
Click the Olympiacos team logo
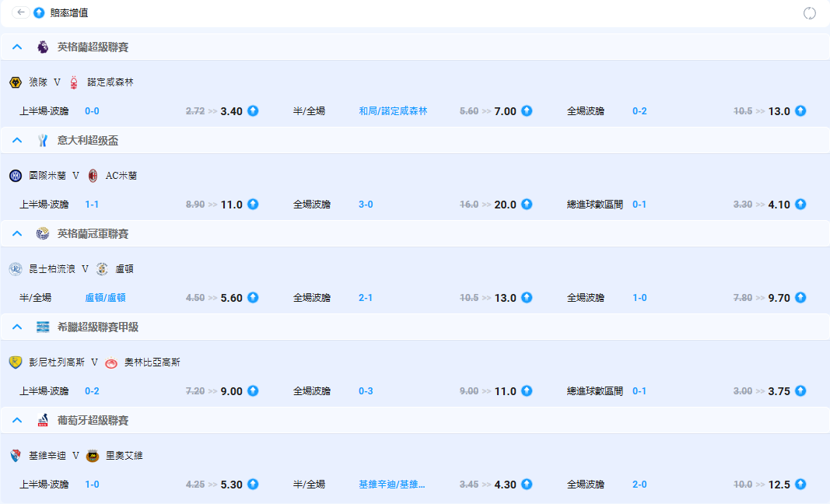(111, 362)
